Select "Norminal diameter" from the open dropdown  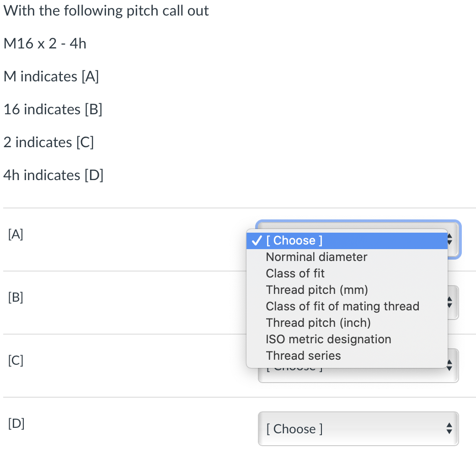(x=316, y=257)
